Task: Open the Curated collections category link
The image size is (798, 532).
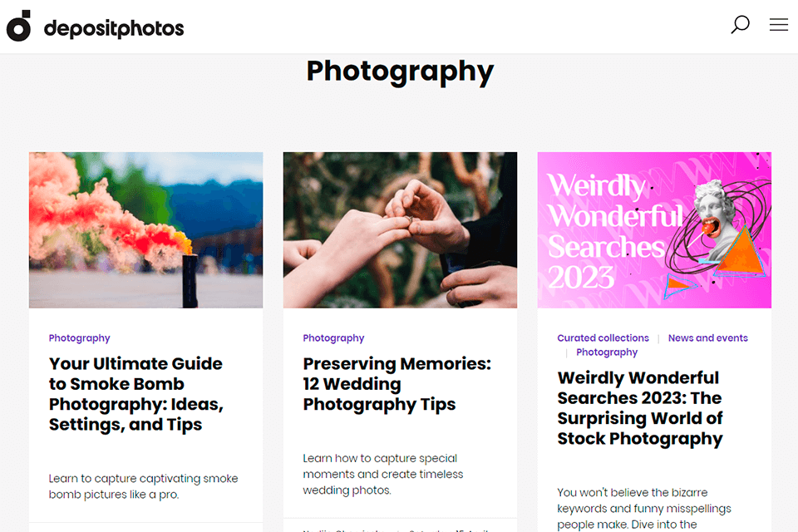Action: (x=603, y=338)
